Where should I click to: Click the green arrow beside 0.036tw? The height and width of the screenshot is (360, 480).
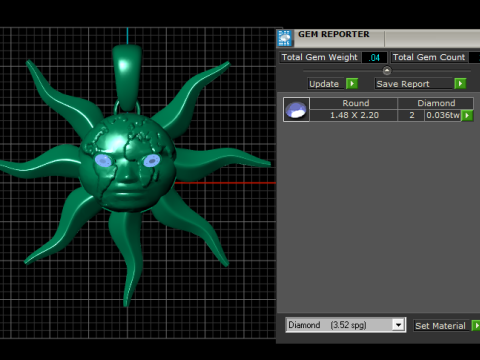point(467,115)
